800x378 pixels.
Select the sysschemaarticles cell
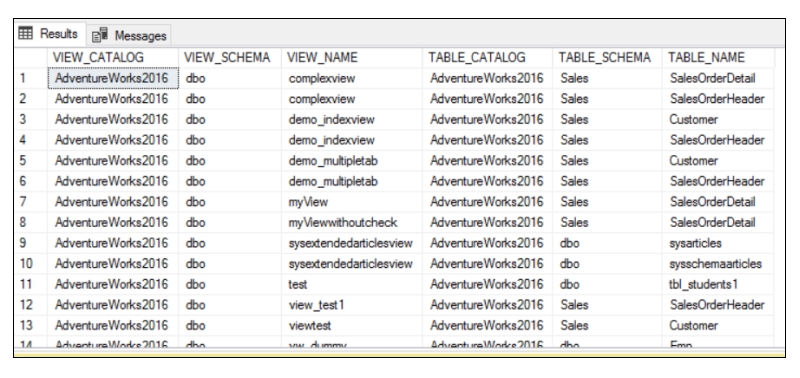click(718, 264)
